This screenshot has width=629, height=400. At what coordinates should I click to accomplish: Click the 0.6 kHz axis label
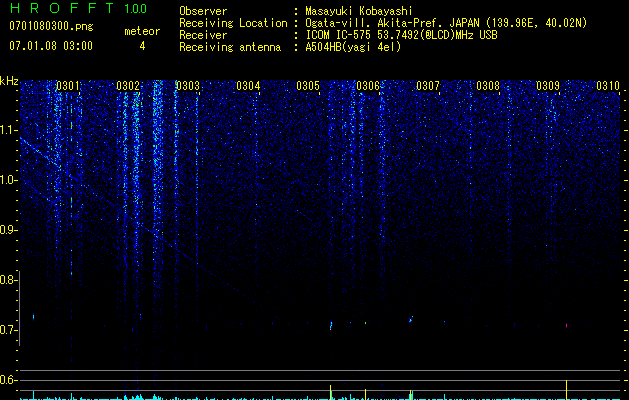pyautogui.click(x=8, y=380)
